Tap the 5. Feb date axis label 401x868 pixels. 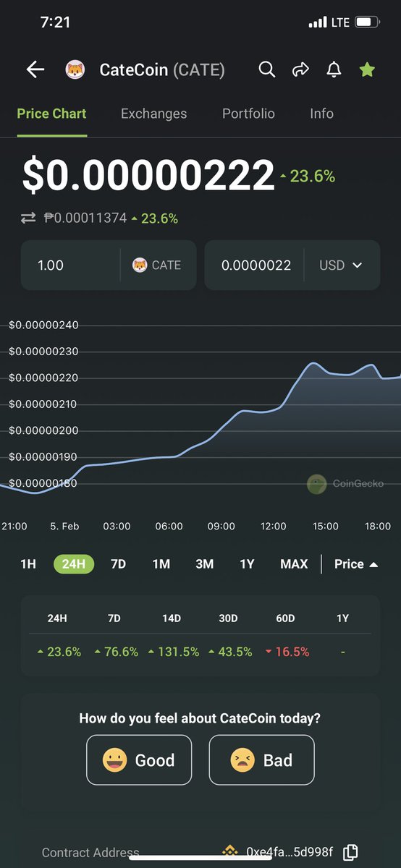64,526
